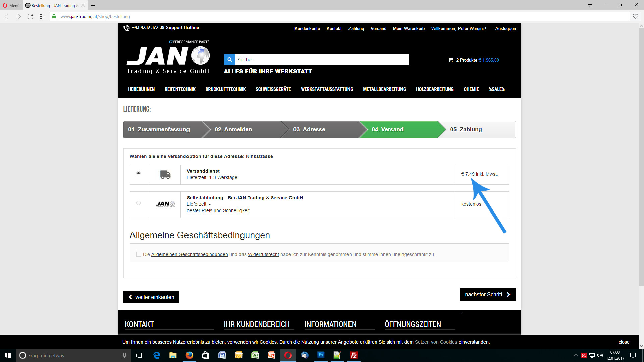Open Photoshop from the taskbar

[x=321, y=355]
